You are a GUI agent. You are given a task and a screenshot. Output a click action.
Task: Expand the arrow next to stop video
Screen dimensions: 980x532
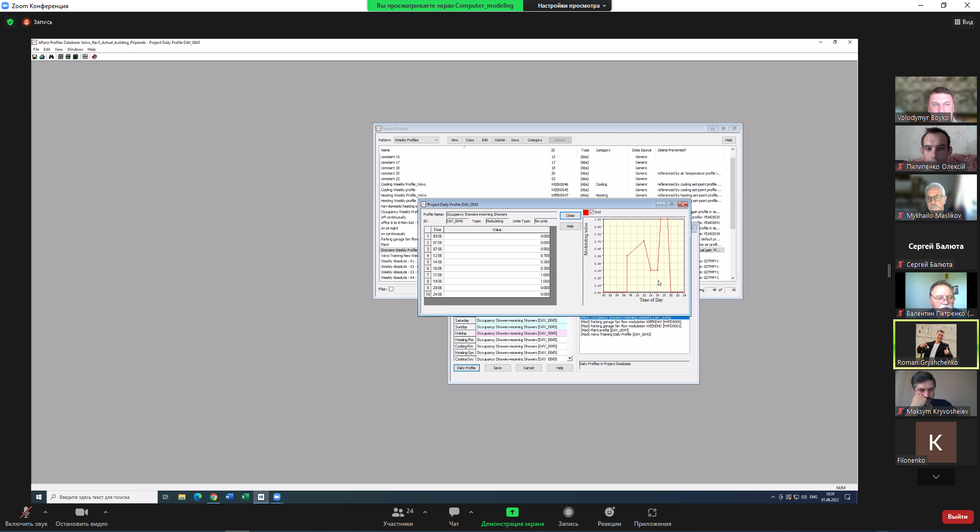pos(106,512)
